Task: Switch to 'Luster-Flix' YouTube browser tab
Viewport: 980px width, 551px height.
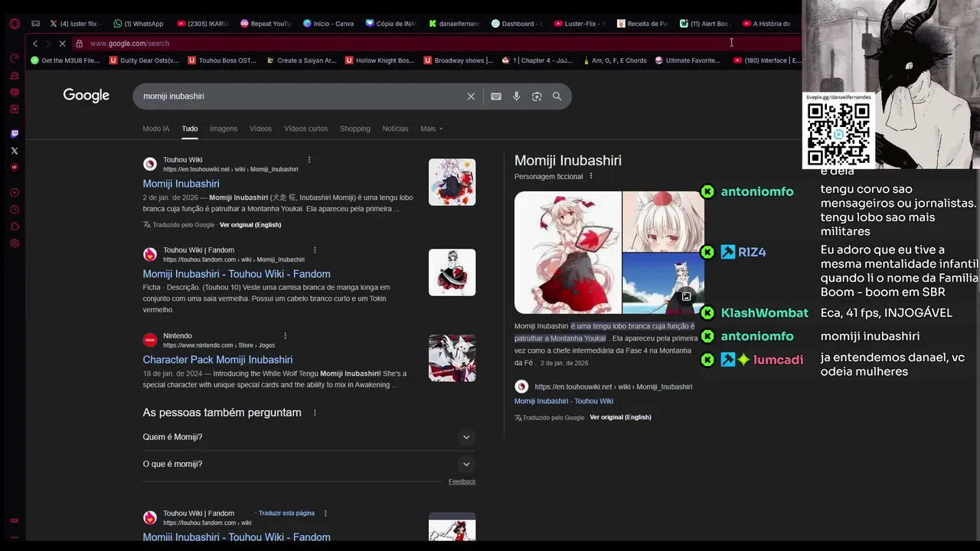Action: click(580, 24)
